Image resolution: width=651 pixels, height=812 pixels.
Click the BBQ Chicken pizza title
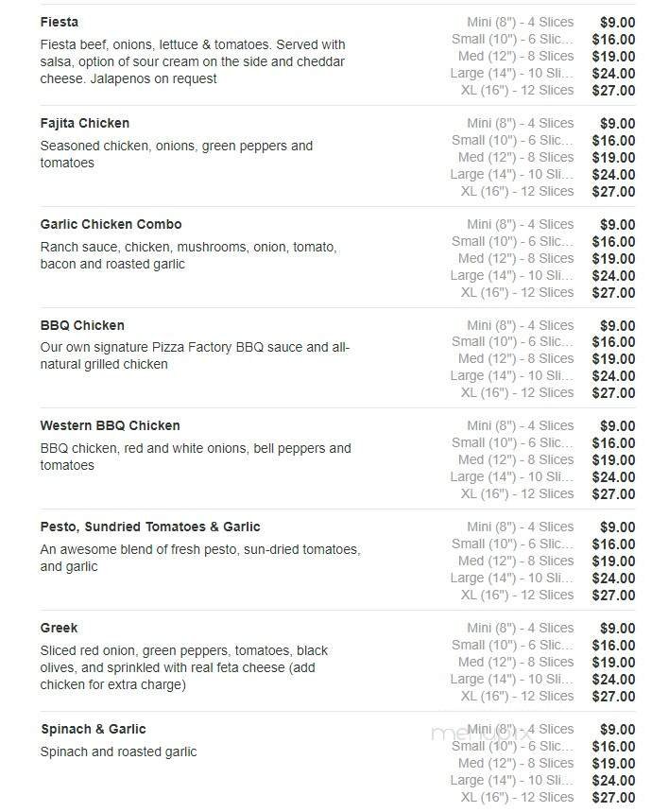tap(82, 325)
